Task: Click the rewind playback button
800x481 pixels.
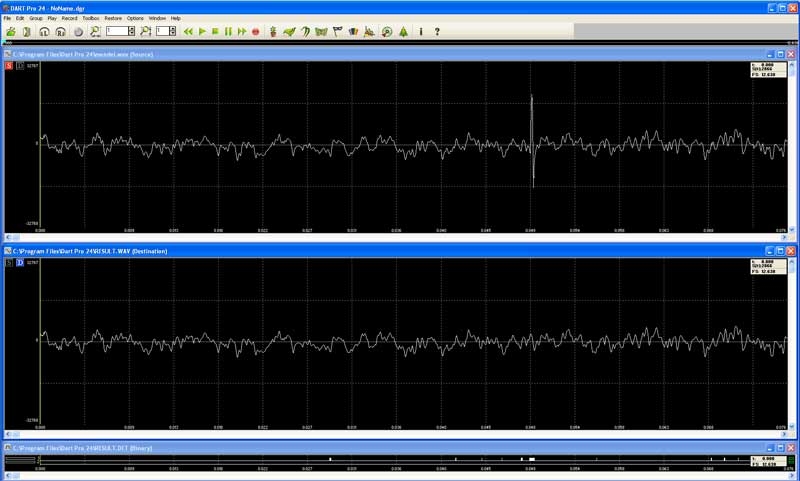Action: point(188,32)
